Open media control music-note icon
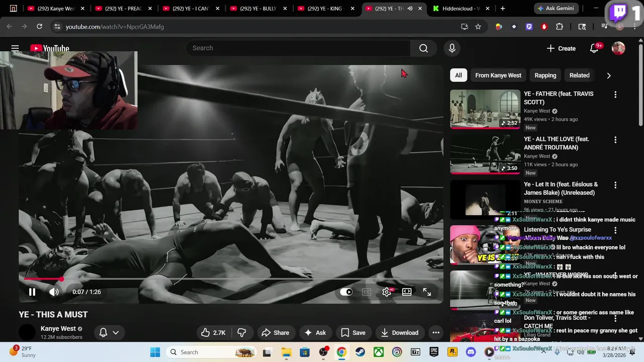 tap(605, 27)
